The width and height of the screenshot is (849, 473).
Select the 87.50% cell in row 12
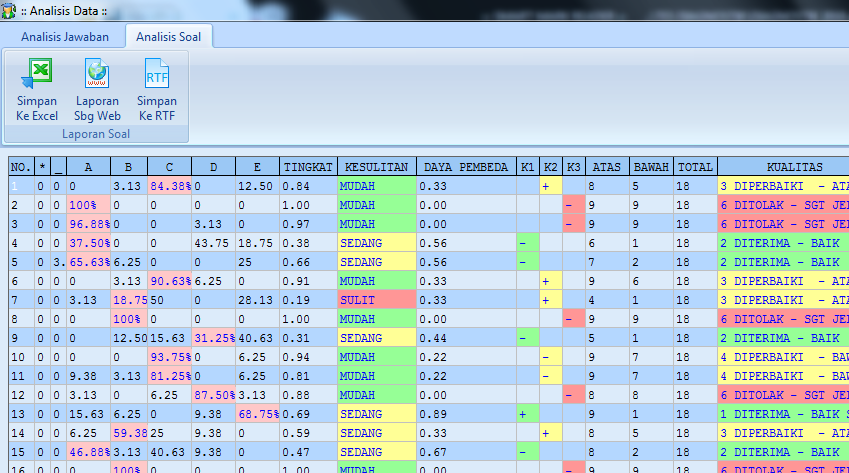(x=213, y=395)
